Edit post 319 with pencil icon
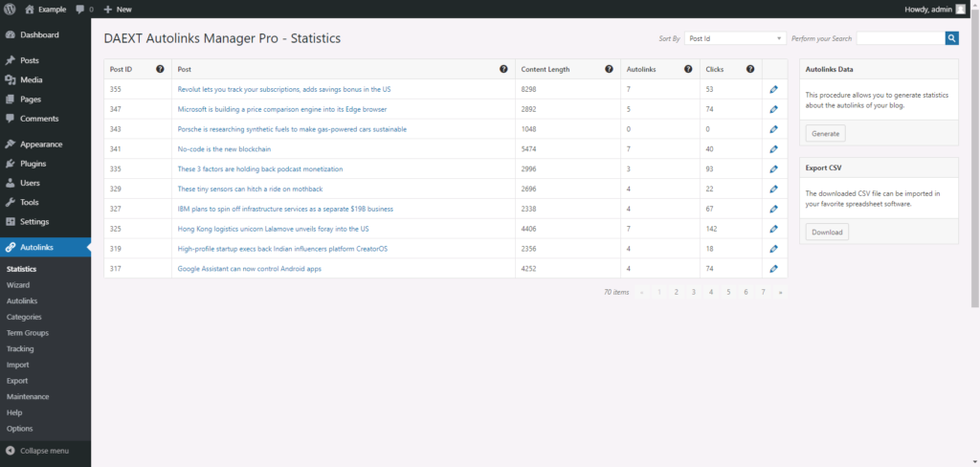Image resolution: width=980 pixels, height=467 pixels. pyautogui.click(x=773, y=249)
